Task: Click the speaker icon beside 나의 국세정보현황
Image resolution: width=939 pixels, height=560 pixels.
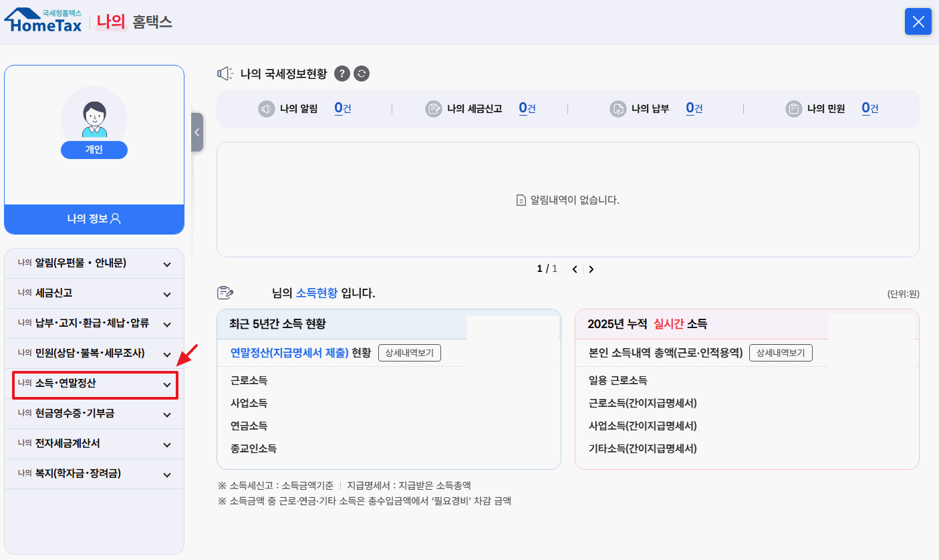Action: pyautogui.click(x=225, y=74)
